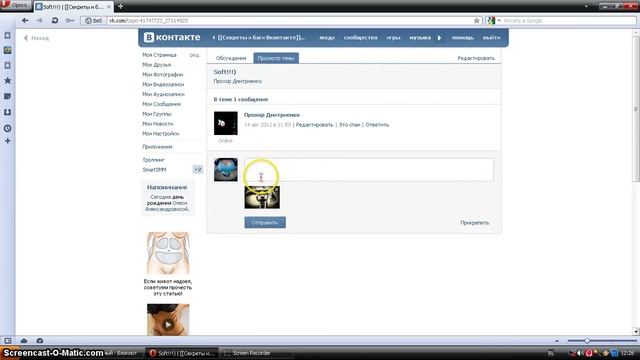Click ред. next to Моя Страница
The height and width of the screenshot is (360, 640).
tap(195, 55)
